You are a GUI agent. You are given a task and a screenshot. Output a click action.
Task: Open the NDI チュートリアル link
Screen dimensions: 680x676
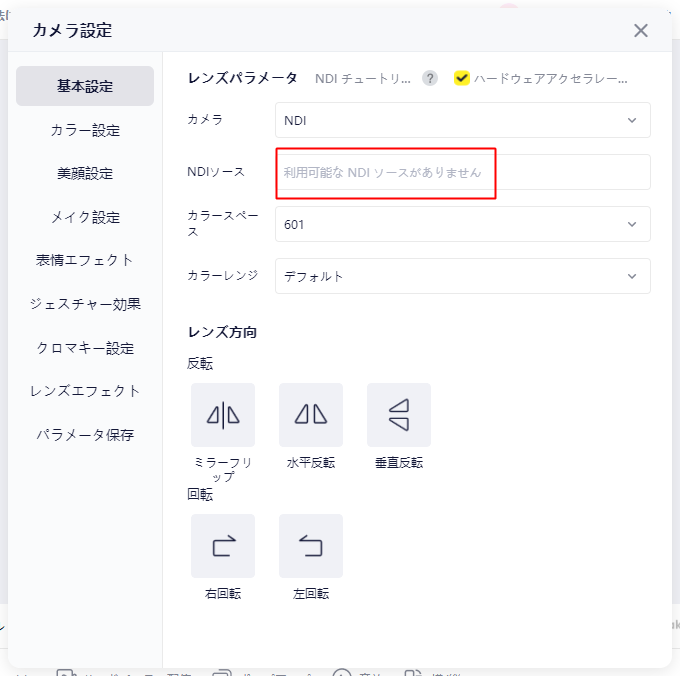coord(364,78)
